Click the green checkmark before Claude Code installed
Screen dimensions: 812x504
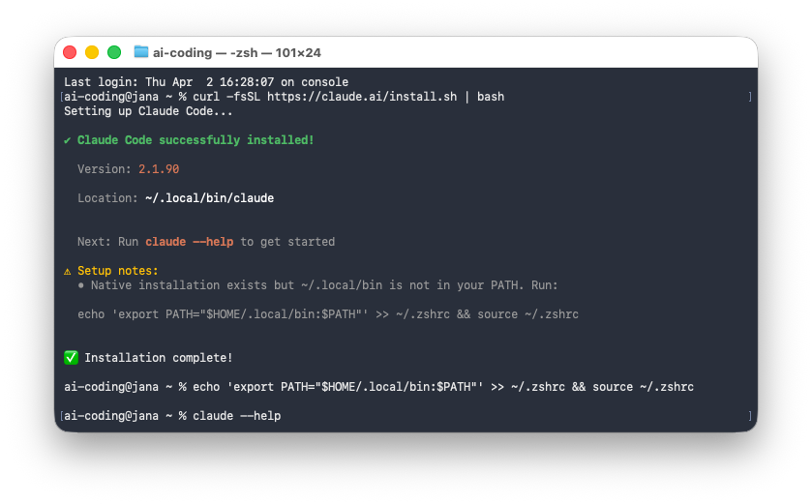[68, 140]
